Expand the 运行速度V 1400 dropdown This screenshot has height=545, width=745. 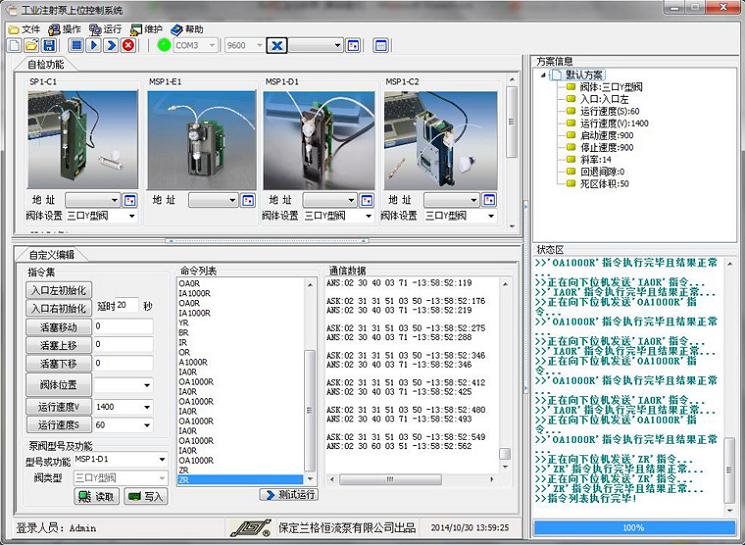(x=147, y=408)
